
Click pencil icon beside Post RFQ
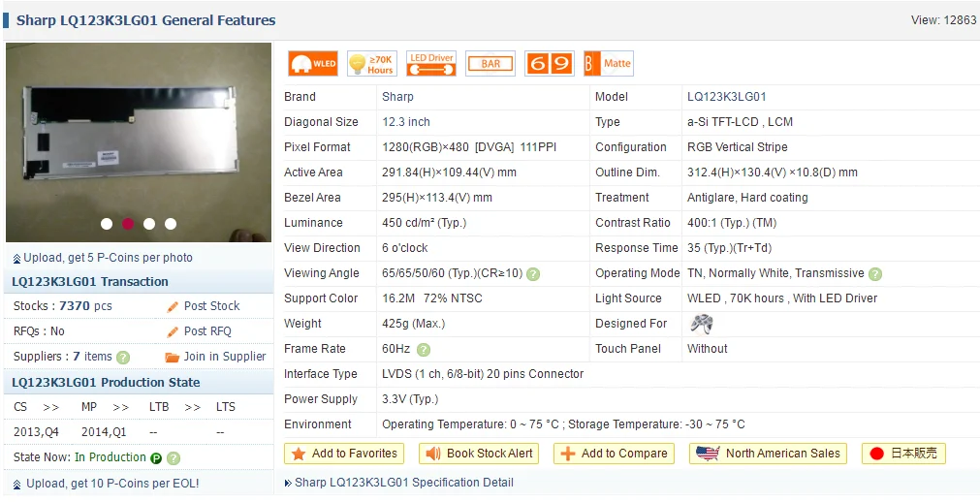point(173,331)
